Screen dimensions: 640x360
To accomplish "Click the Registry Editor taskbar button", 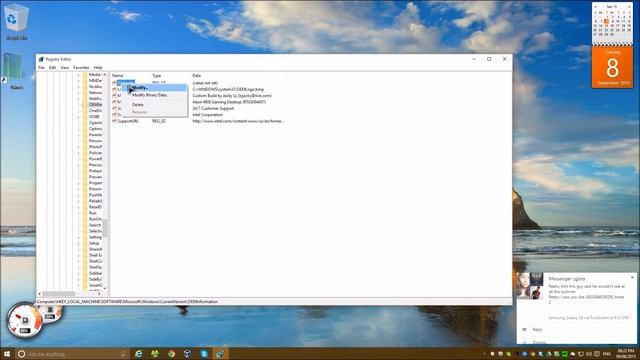I will (220, 354).
